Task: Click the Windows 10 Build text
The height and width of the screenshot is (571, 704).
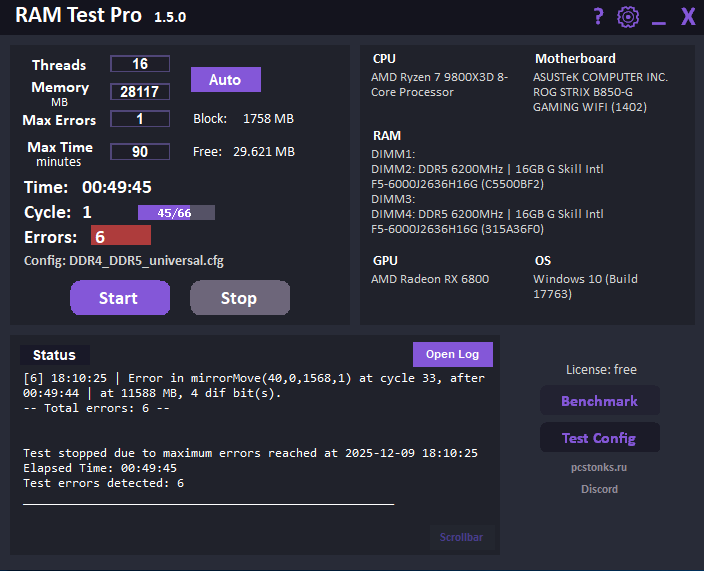Action: [x=585, y=286]
